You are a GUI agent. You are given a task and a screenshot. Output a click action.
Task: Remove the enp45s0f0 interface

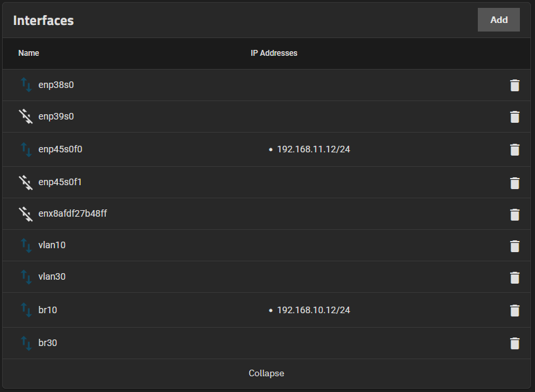(515, 150)
